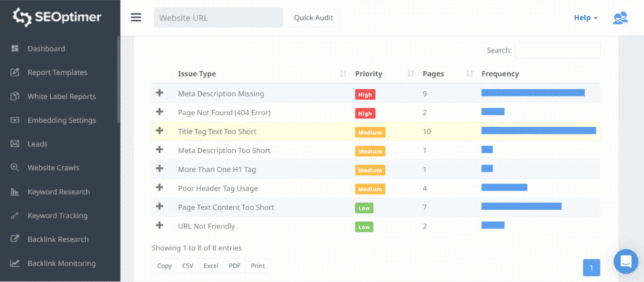Expand the Meta Description Missing row
Image resolution: width=644 pixels, height=282 pixels.
click(159, 94)
